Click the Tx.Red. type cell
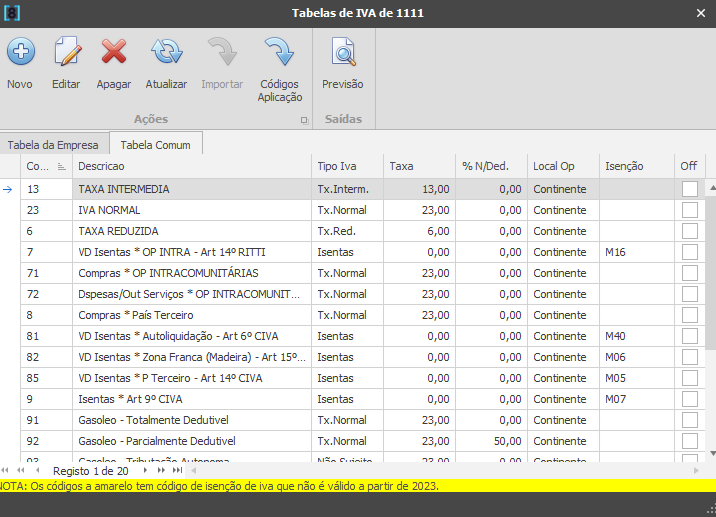 [x=347, y=231]
